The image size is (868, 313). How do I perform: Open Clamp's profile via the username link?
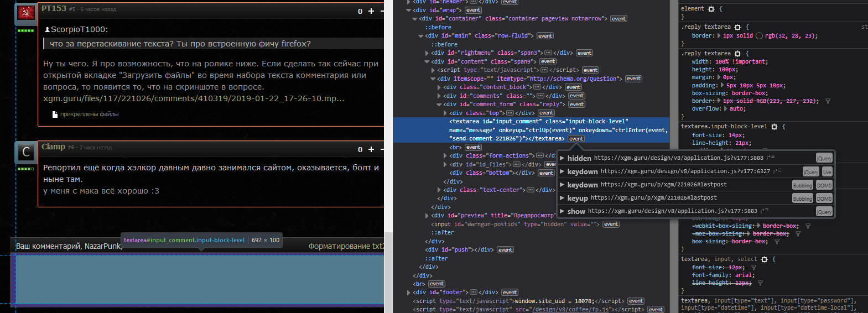point(53,147)
